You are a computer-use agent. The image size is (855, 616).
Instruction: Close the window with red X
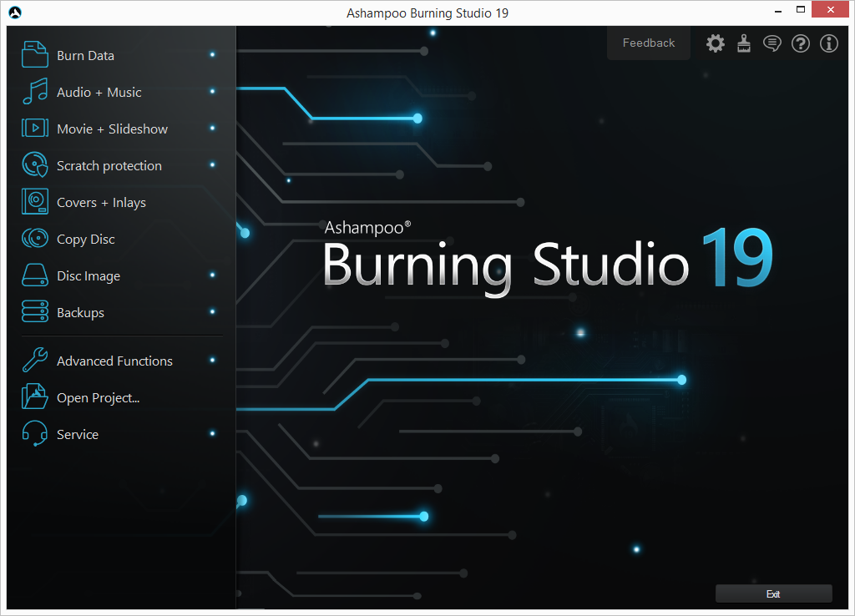[x=830, y=10]
